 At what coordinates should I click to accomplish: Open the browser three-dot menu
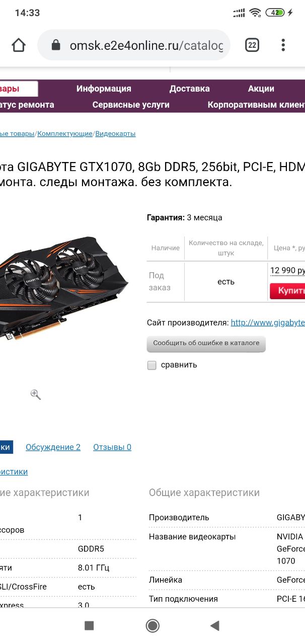click(x=283, y=45)
